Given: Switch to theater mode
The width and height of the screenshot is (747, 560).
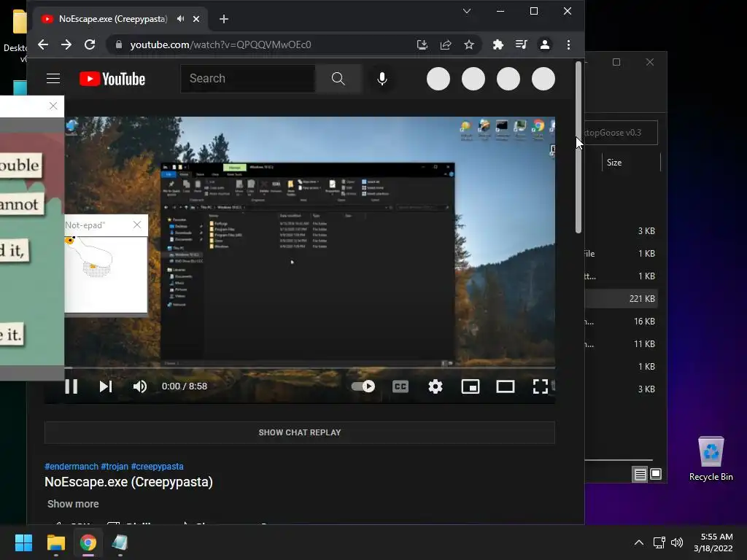Looking at the screenshot, I should pyautogui.click(x=506, y=386).
